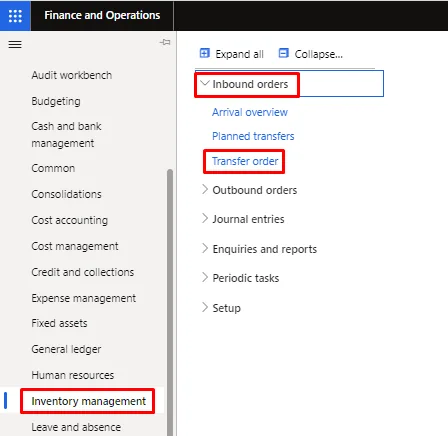Open Credit and collections module

(x=83, y=272)
